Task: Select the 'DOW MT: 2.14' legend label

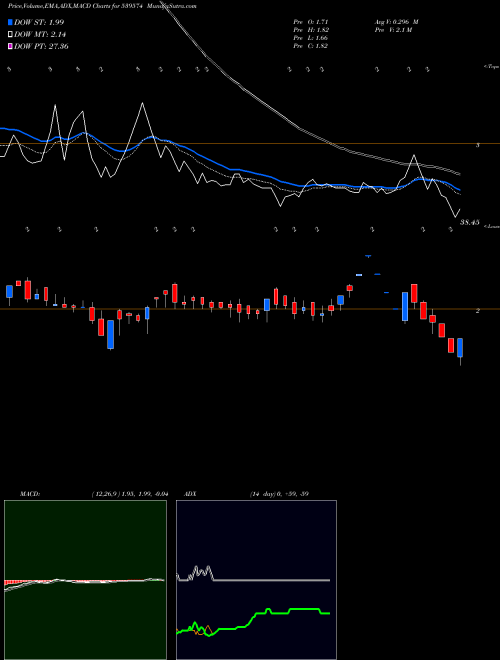Action: pos(40,35)
